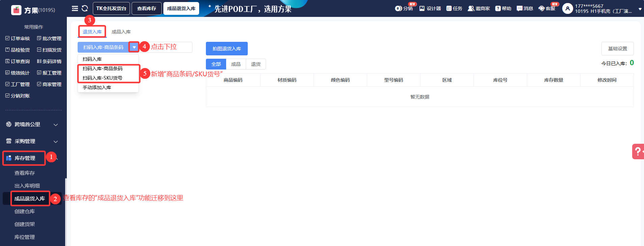Open the 扫描发货 shortcut
This screenshot has width=644, height=246.
pos(49,50)
